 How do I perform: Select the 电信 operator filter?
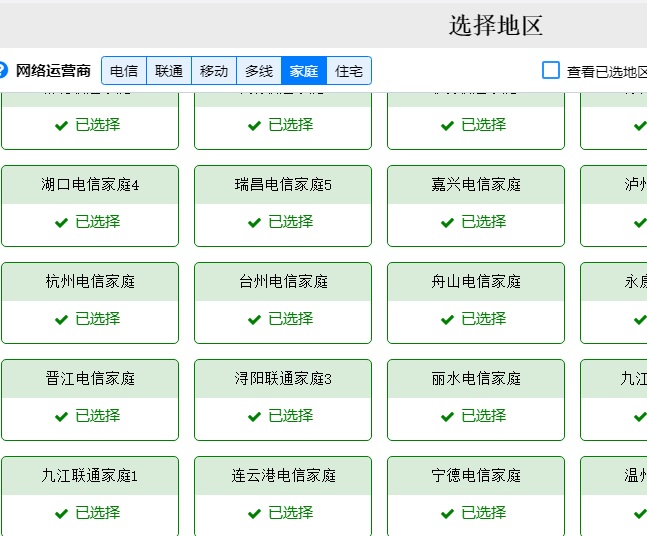124,71
